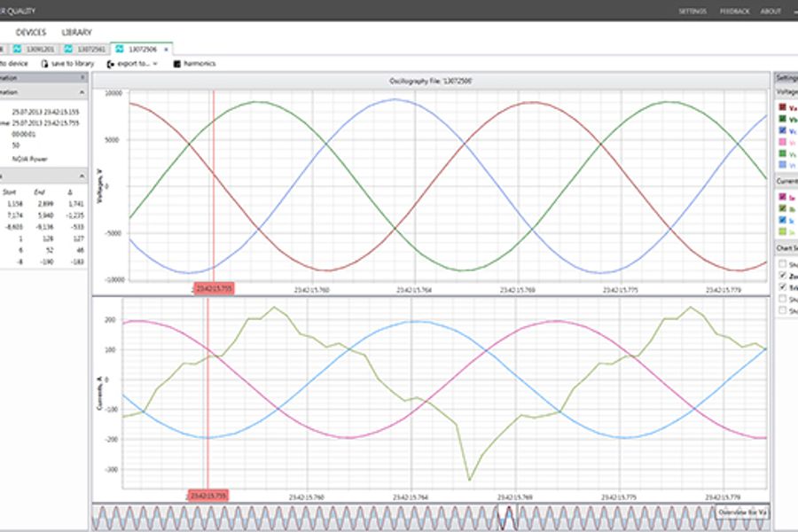Disable the Zoom checkbox under Chart settings
The height and width of the screenshot is (532, 798).
point(780,277)
